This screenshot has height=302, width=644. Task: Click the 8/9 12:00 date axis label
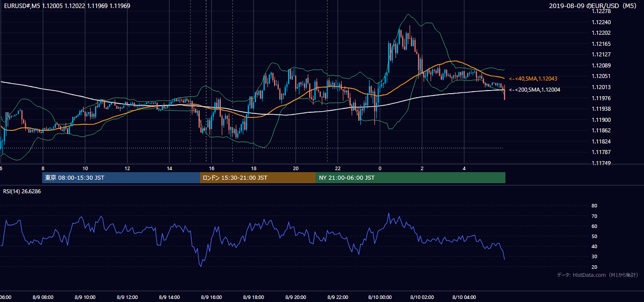coord(127,297)
